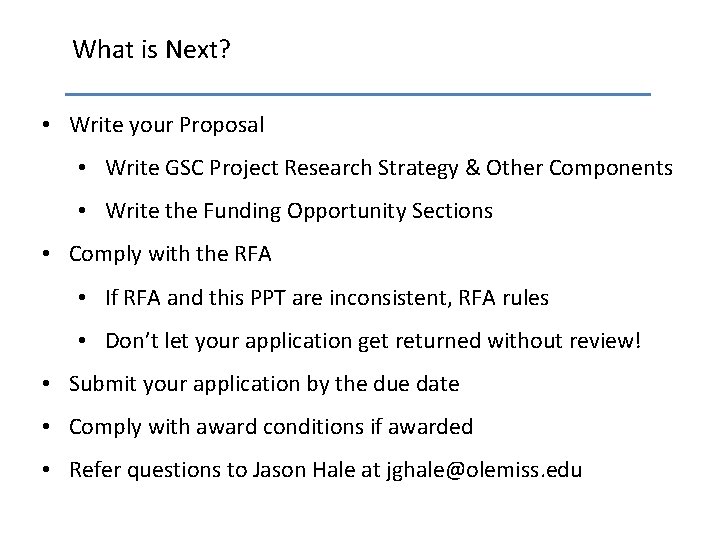Select the 'RFA rules' inconsistency sub-bullet text
Screen dimensions: 720x540
coord(327,298)
